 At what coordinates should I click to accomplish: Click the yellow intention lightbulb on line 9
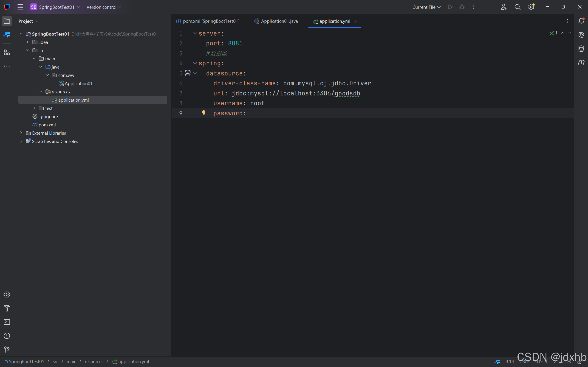point(204,113)
